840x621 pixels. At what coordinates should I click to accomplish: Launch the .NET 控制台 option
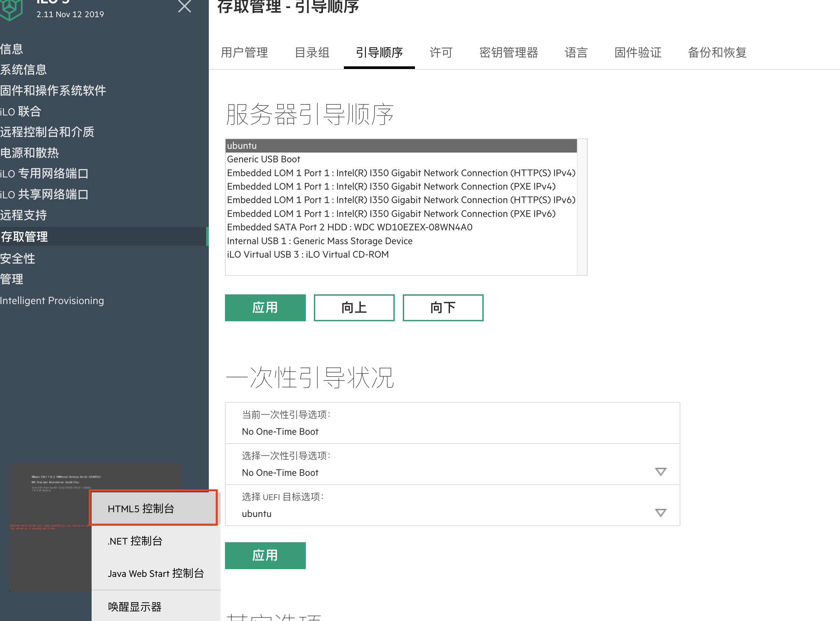tap(135, 541)
